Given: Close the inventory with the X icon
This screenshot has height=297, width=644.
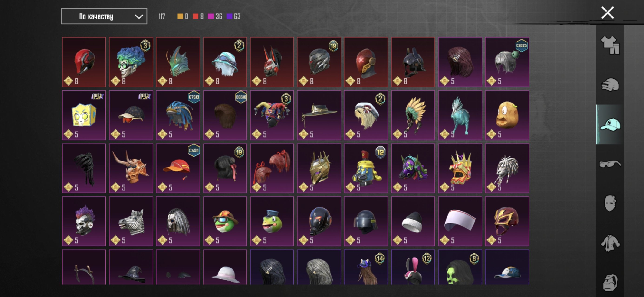Looking at the screenshot, I should coord(608,13).
